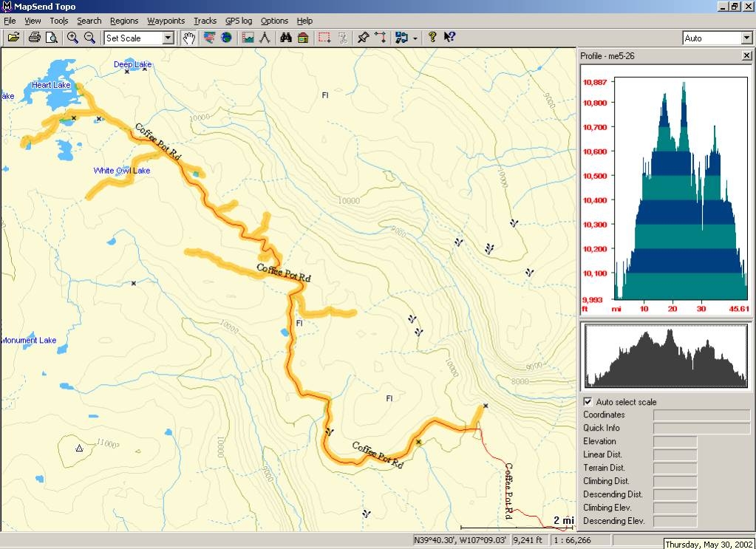Close the Profile me5-26 panel

coord(746,56)
